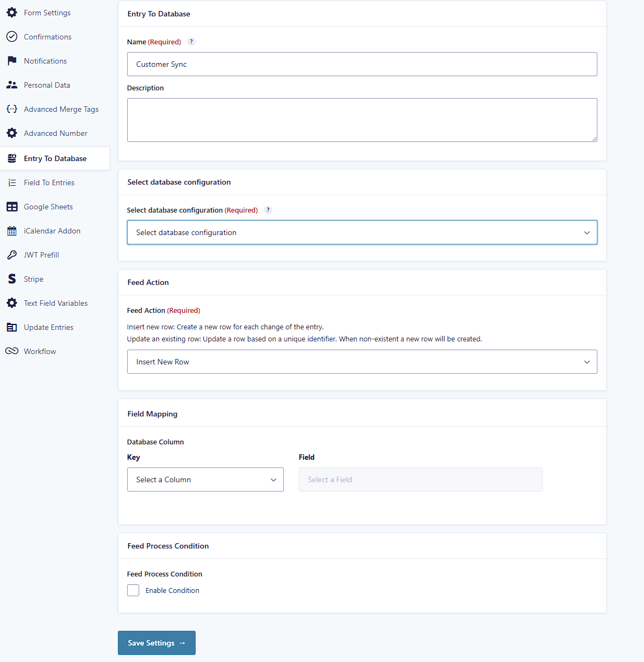
Task: Open the Workflow settings section
Action: pos(39,351)
